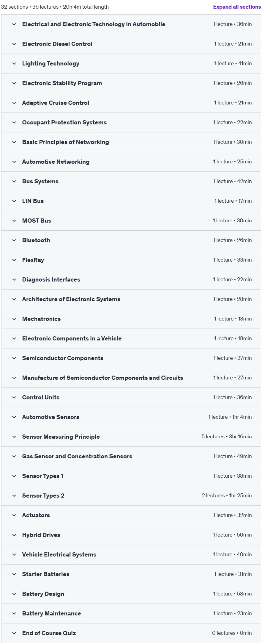Click chevron icon for Bus Systems
The width and height of the screenshot is (262, 644).
pyautogui.click(x=14, y=182)
